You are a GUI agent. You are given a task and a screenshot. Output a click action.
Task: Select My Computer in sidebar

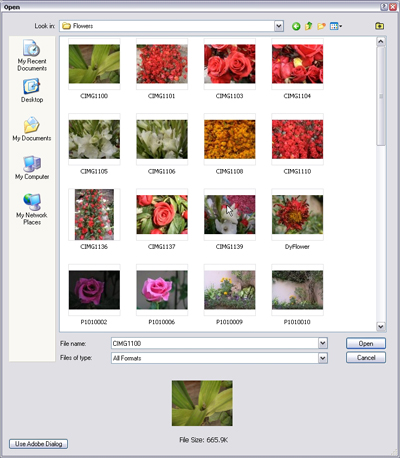[x=32, y=168]
